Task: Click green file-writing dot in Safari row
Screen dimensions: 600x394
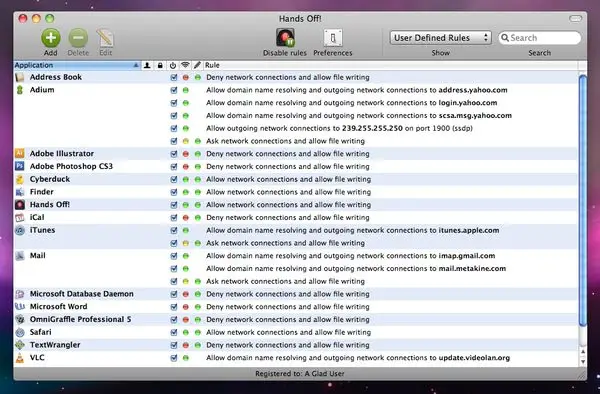Action: pyautogui.click(x=198, y=332)
